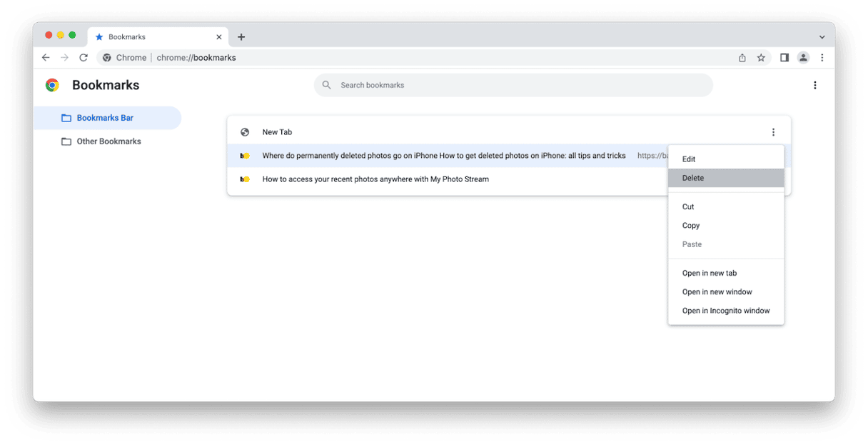Click the bookmark star icon in address bar
The height and width of the screenshot is (445, 868).
click(x=761, y=58)
